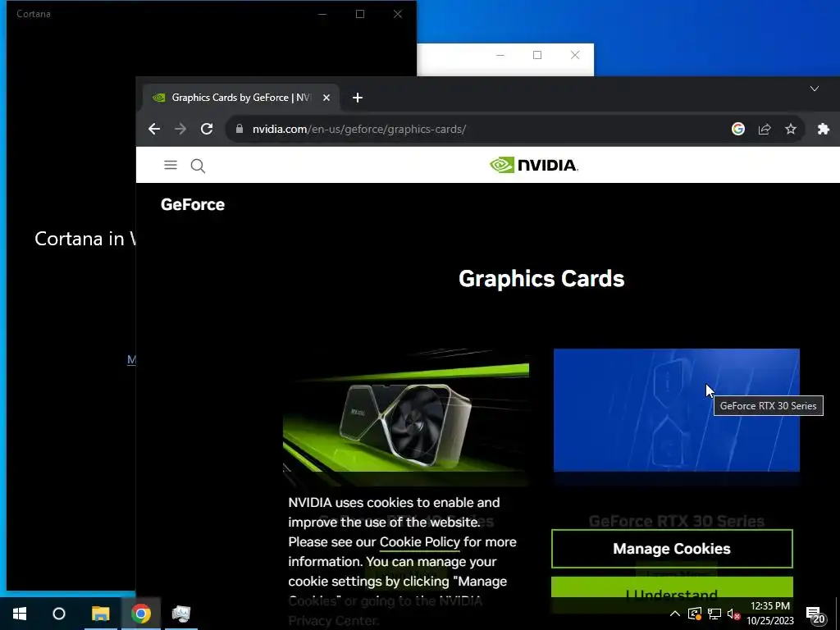Open NVIDIA site search magnifier
Screen dimensions: 840x630
(x=198, y=166)
